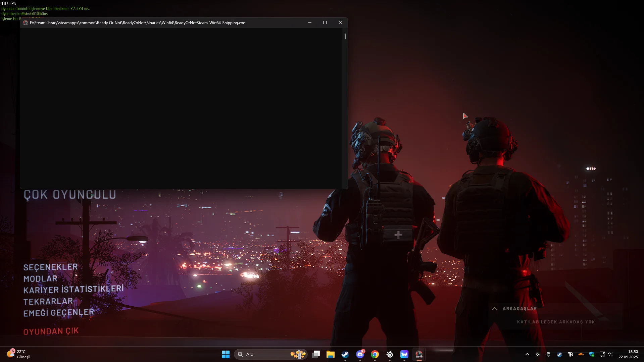Open the blue W app on taskbar
The width and height of the screenshot is (644, 362).
click(x=404, y=354)
